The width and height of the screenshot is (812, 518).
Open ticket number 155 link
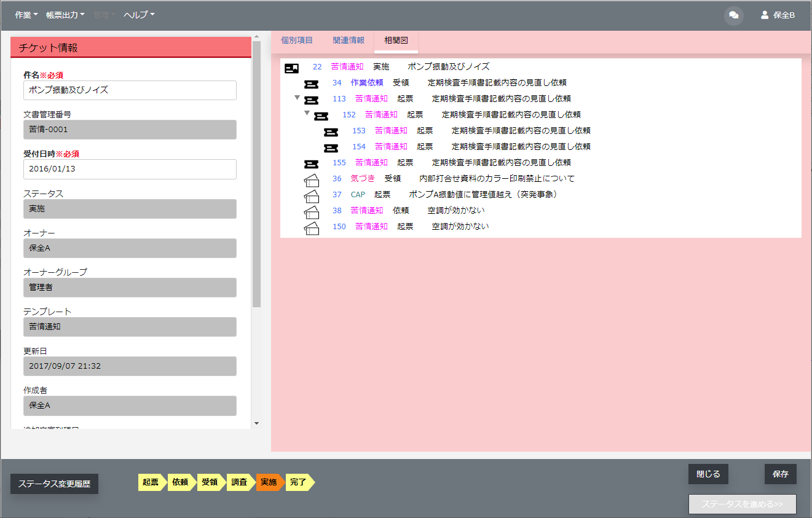click(x=339, y=162)
